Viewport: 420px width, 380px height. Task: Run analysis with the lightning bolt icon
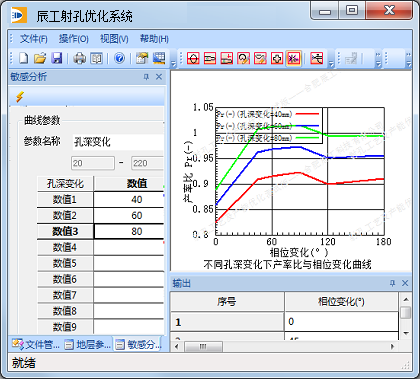[x=20, y=97]
